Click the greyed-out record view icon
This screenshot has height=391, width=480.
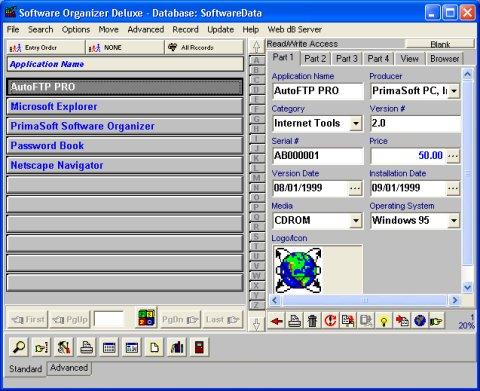[x=366, y=321]
